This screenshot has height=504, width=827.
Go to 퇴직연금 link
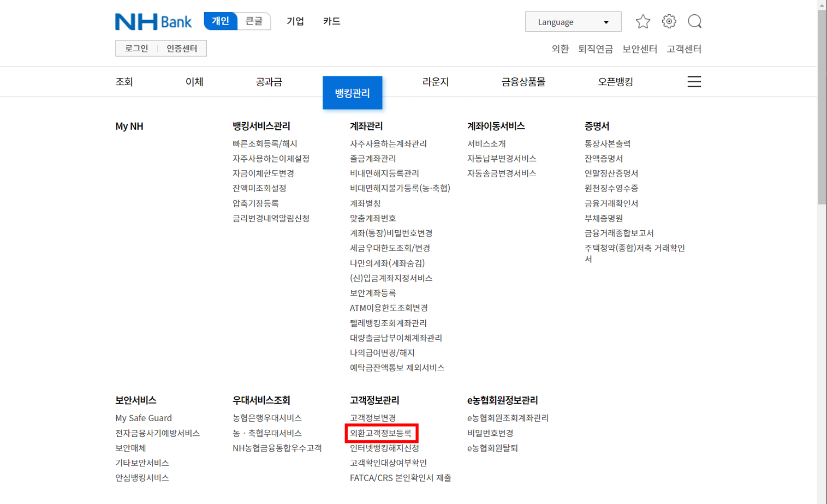click(x=596, y=49)
